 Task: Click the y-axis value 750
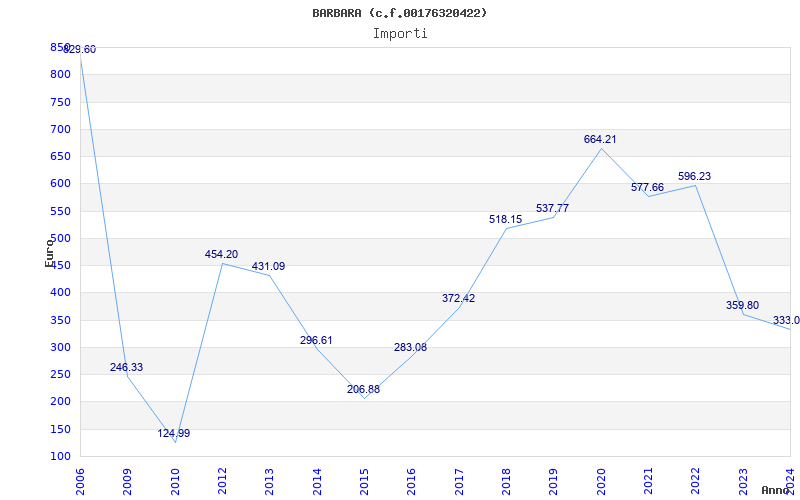pos(60,102)
